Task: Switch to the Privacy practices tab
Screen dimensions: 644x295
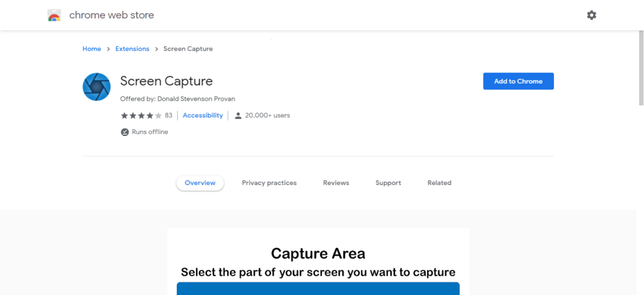Action: tap(269, 183)
